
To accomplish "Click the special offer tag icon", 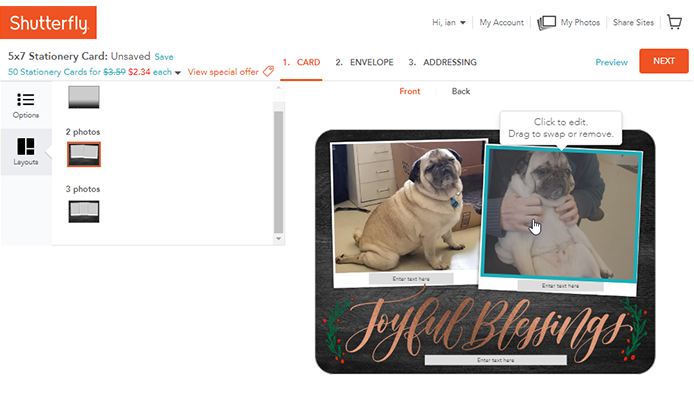I will [x=268, y=71].
